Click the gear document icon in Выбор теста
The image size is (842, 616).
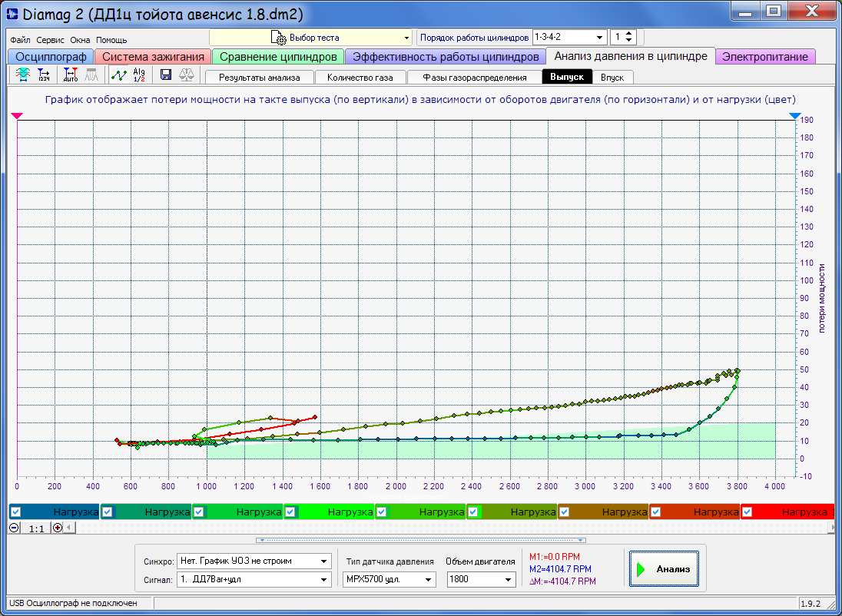[279, 38]
